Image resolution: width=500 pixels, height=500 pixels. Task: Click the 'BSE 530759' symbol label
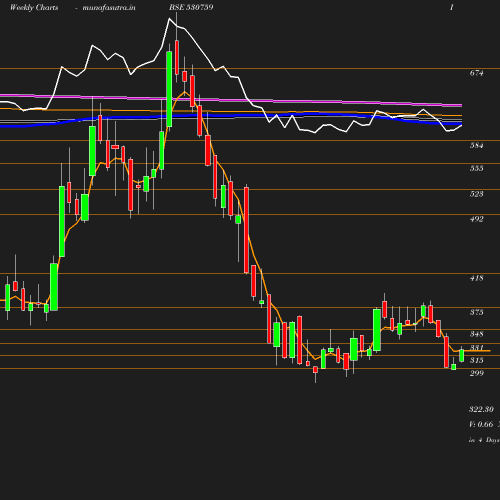coord(191,7)
